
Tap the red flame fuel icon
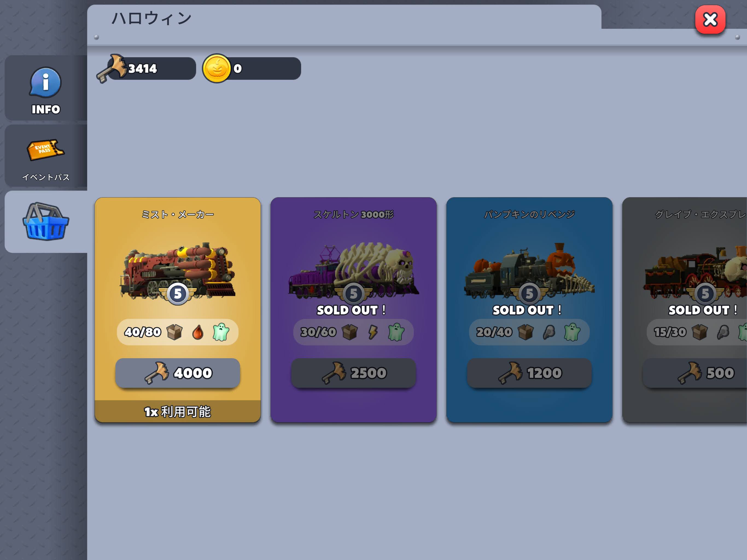(x=198, y=332)
